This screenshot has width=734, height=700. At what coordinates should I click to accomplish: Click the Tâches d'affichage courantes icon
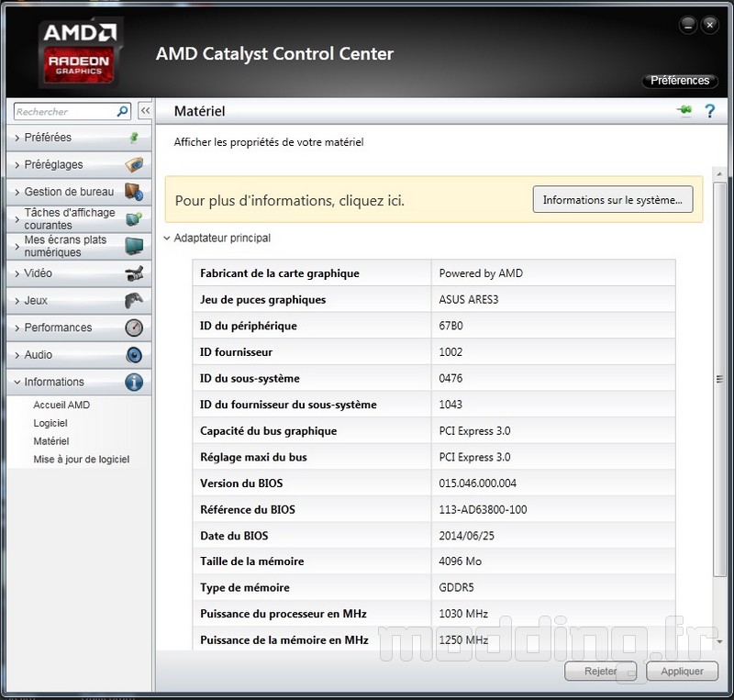134,218
